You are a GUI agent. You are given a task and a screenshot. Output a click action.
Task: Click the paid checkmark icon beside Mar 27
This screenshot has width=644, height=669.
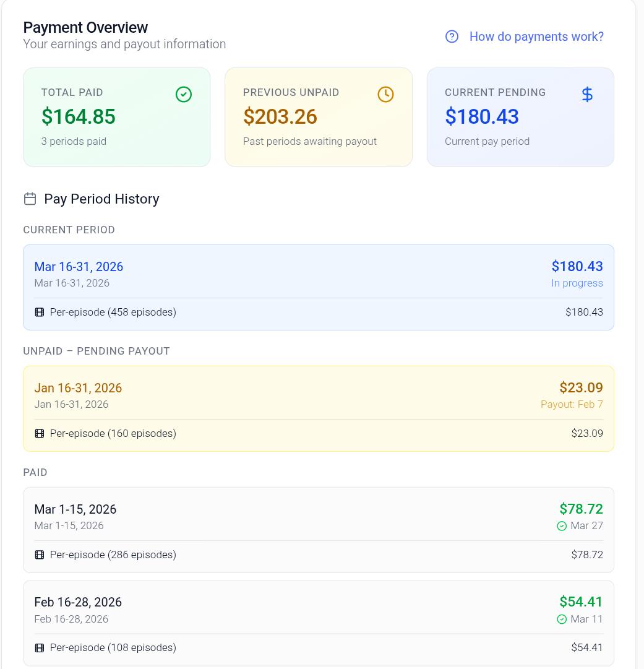(x=562, y=526)
